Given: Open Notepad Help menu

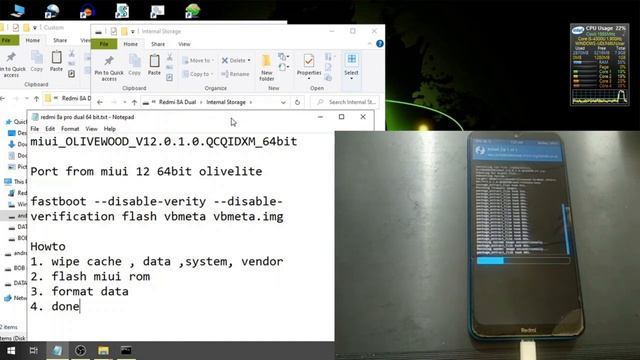Looking at the screenshot, I should 109,129.
